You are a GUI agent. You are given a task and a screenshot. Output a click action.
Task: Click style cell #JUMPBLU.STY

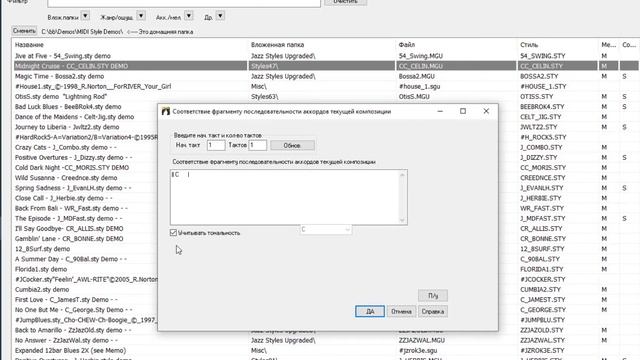[x=542, y=320]
